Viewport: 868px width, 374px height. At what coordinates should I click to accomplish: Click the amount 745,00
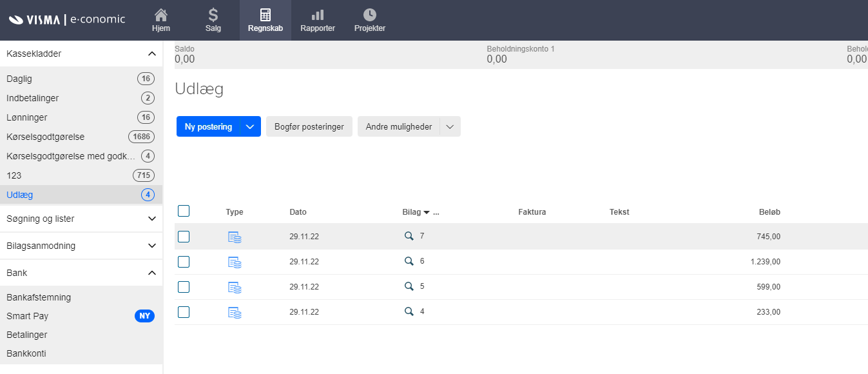pos(769,237)
